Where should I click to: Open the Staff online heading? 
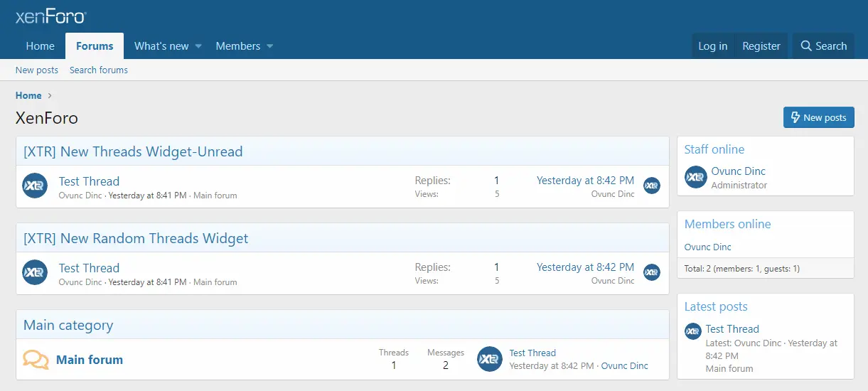click(x=714, y=149)
